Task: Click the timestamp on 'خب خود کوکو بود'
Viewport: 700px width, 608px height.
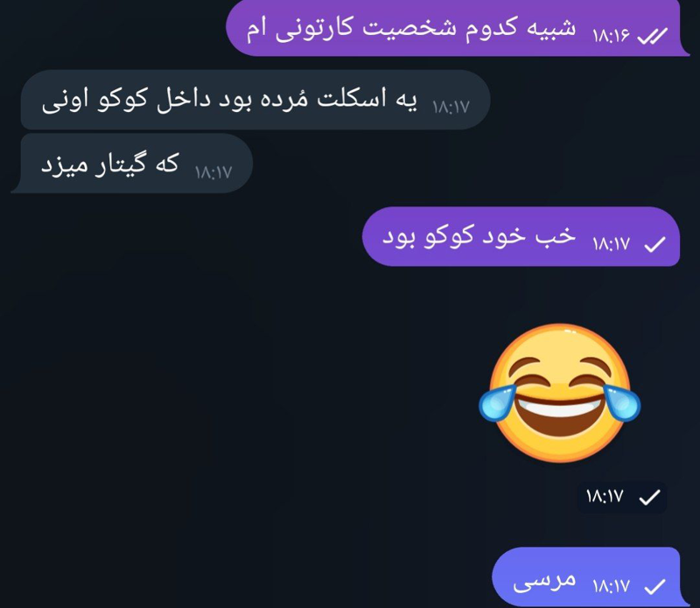Action: coord(611,244)
